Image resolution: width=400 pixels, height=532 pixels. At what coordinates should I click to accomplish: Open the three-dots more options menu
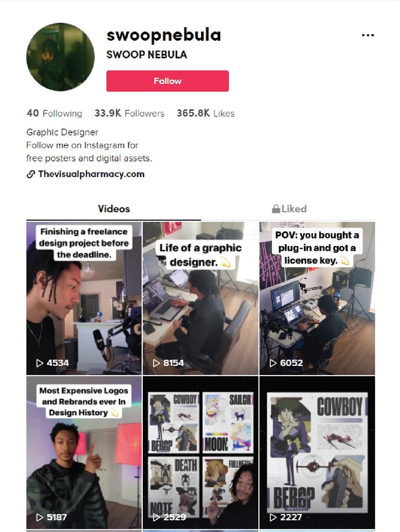click(x=368, y=35)
